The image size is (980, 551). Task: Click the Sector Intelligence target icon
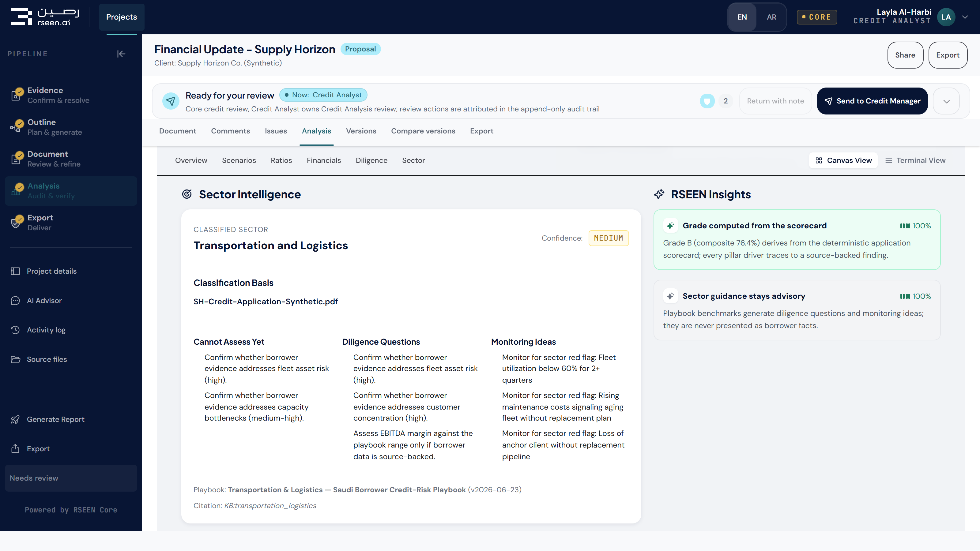[x=187, y=194]
